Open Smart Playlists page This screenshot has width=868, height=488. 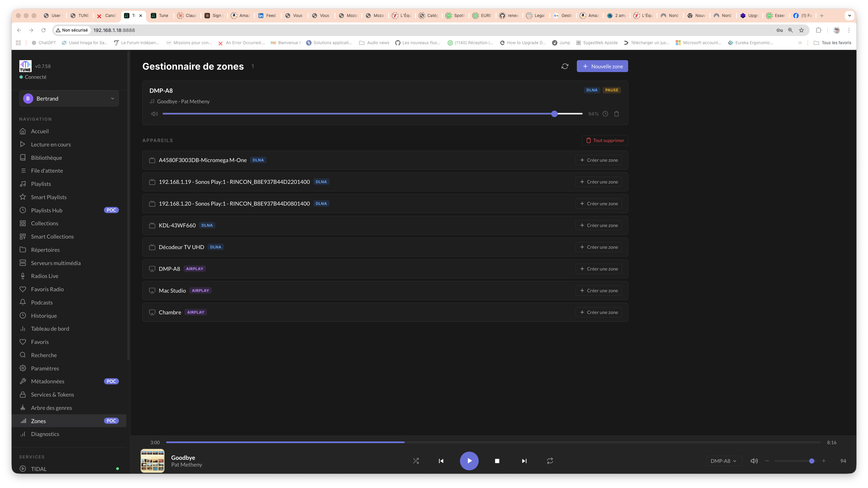(69, 197)
